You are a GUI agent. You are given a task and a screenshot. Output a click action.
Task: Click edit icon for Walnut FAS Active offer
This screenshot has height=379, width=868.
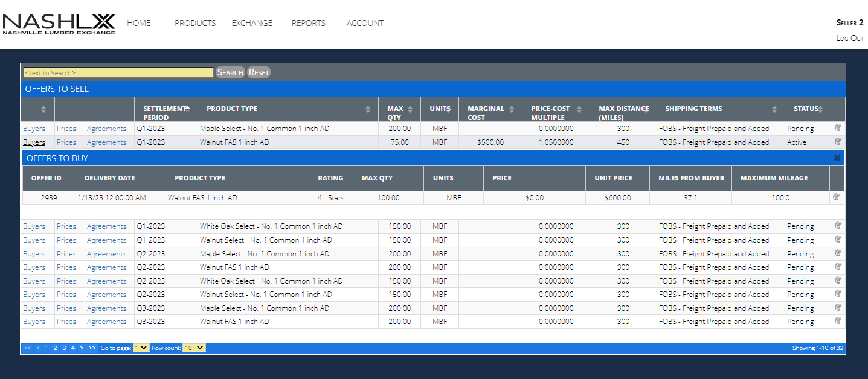pos(838,142)
